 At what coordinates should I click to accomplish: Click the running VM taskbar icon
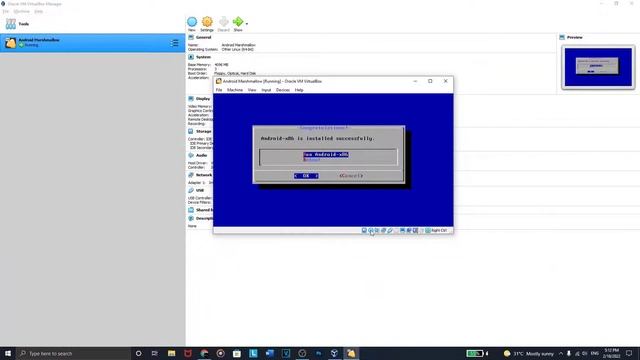351,353
